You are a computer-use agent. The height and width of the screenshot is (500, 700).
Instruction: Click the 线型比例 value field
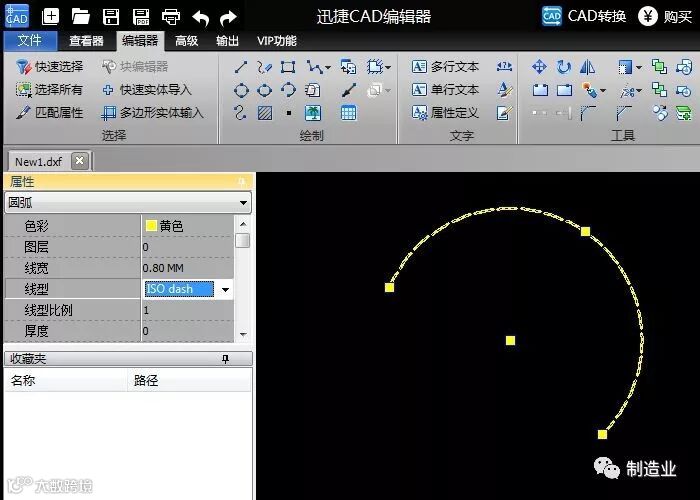(x=188, y=310)
